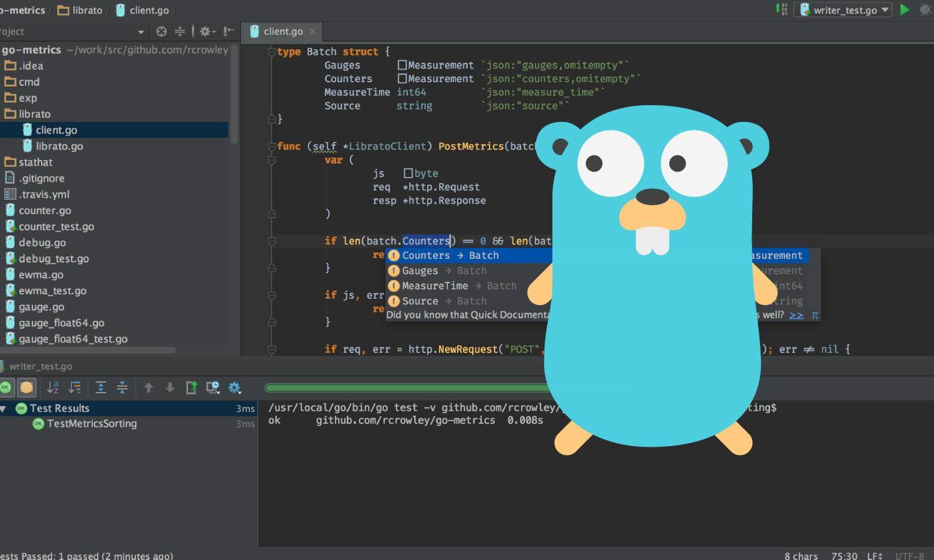The width and height of the screenshot is (934, 560).
Task: Export test results
Action: tap(192, 388)
